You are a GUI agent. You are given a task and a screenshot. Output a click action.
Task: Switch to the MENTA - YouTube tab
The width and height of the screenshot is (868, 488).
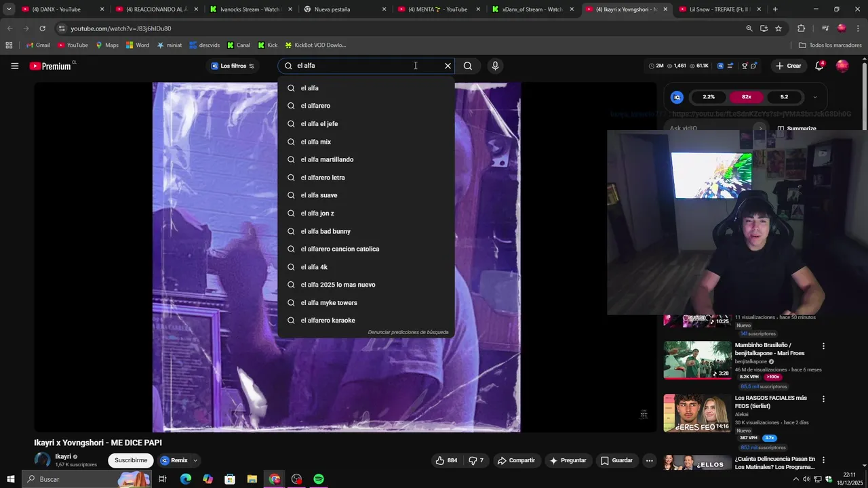coord(438,9)
